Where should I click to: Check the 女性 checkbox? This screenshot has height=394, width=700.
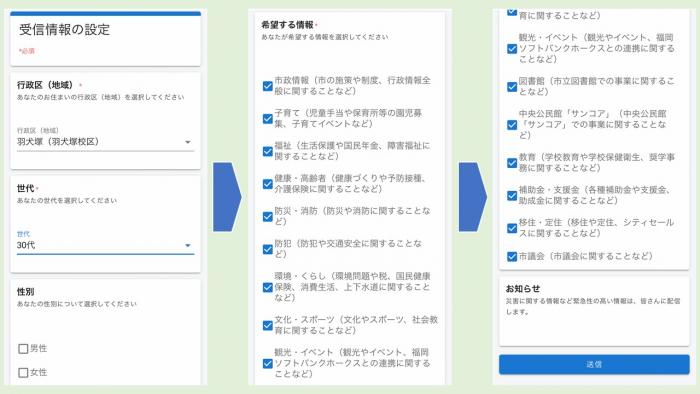coord(23,372)
